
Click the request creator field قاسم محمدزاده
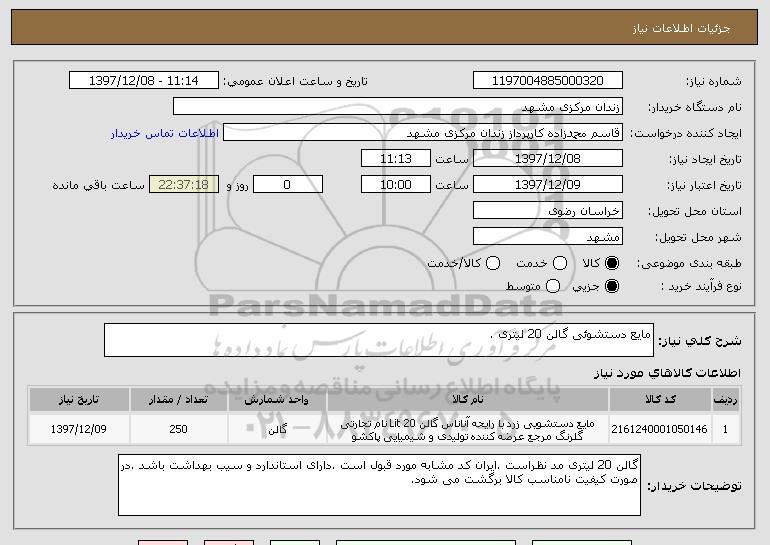(423, 133)
